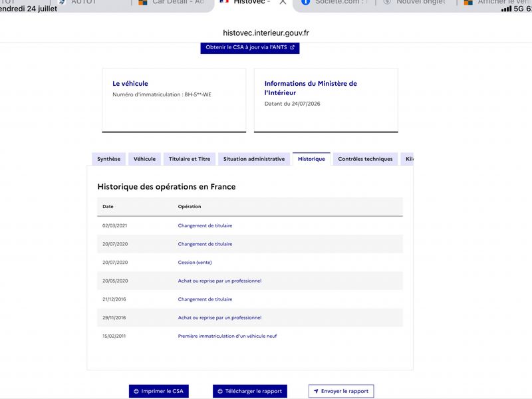Click Envoyer le rapport button
This screenshot has height=399, width=532.
pyautogui.click(x=341, y=391)
